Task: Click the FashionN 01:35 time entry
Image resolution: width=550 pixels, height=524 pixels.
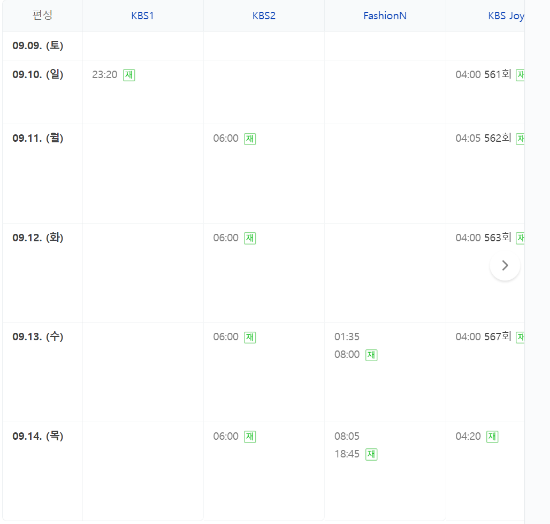Action: pos(347,337)
